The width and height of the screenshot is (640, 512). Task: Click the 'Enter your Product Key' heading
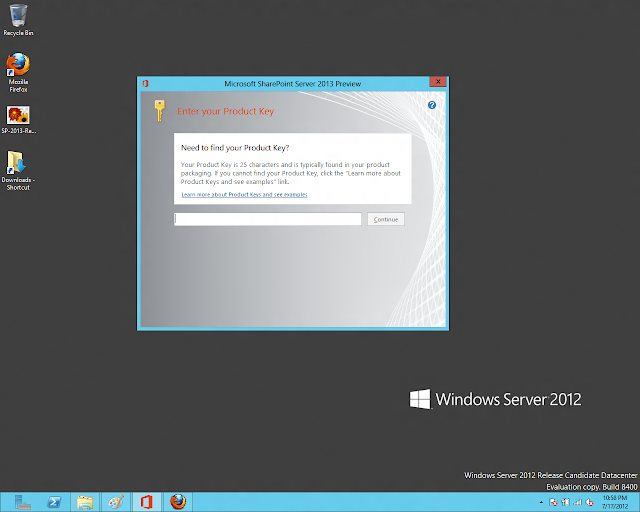225,111
